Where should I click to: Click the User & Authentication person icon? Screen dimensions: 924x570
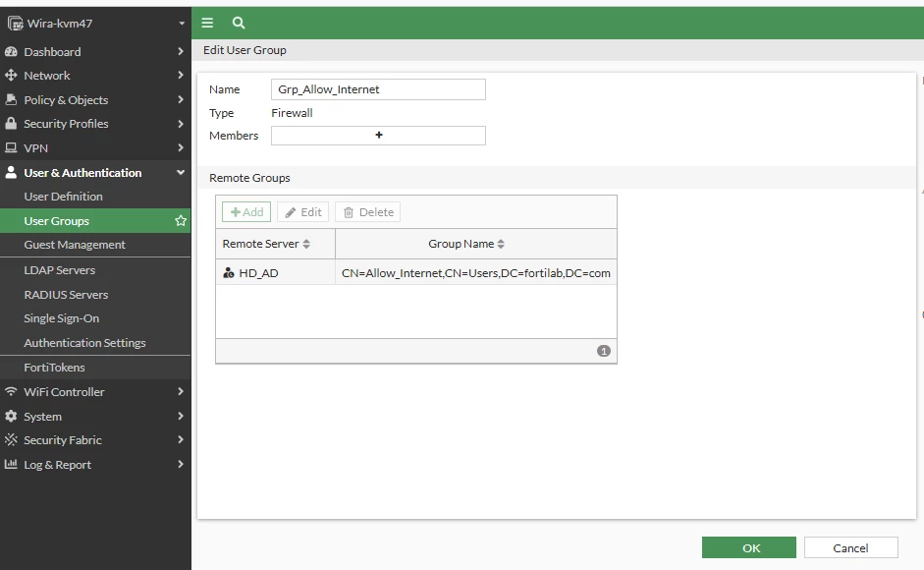point(11,172)
